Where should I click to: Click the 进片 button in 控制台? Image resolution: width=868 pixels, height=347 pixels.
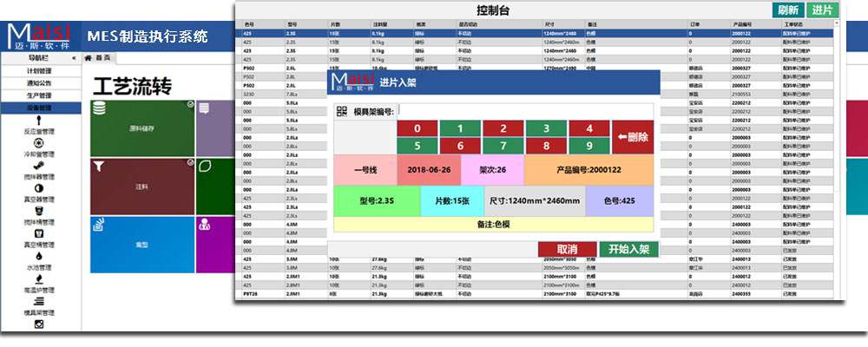pyautogui.click(x=823, y=10)
